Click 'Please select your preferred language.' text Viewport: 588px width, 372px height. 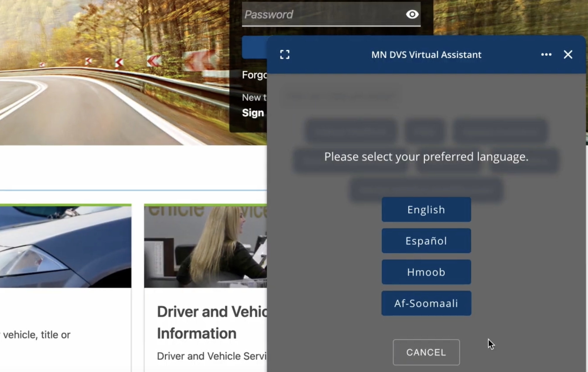tap(426, 157)
